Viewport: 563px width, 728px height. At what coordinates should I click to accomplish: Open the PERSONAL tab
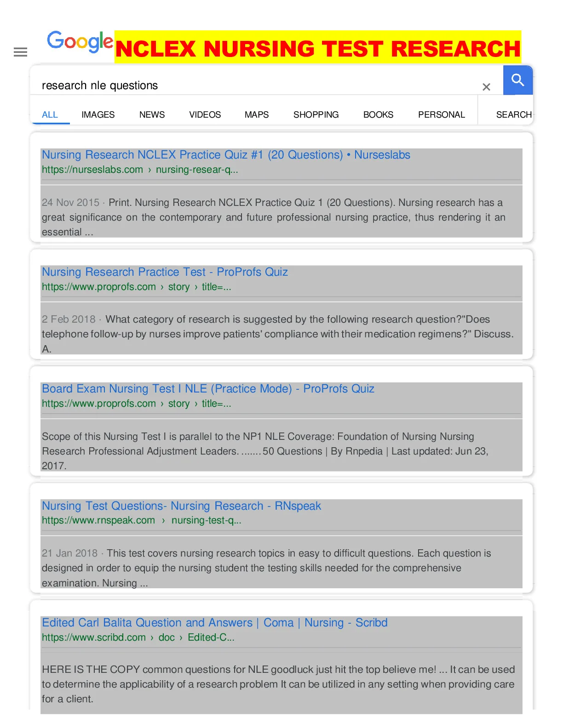coord(442,114)
